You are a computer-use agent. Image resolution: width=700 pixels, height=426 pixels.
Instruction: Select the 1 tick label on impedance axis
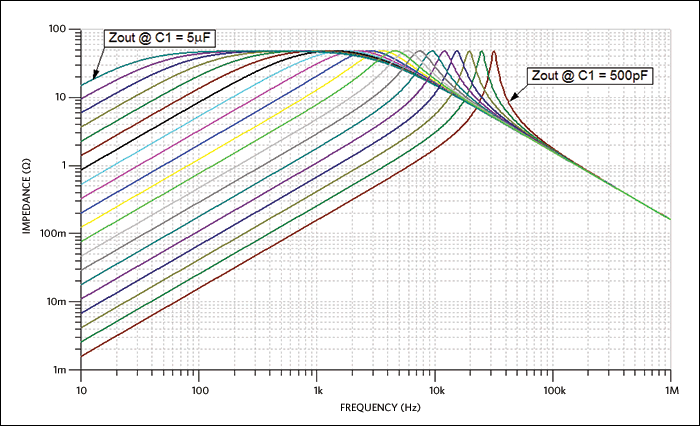click(x=64, y=166)
